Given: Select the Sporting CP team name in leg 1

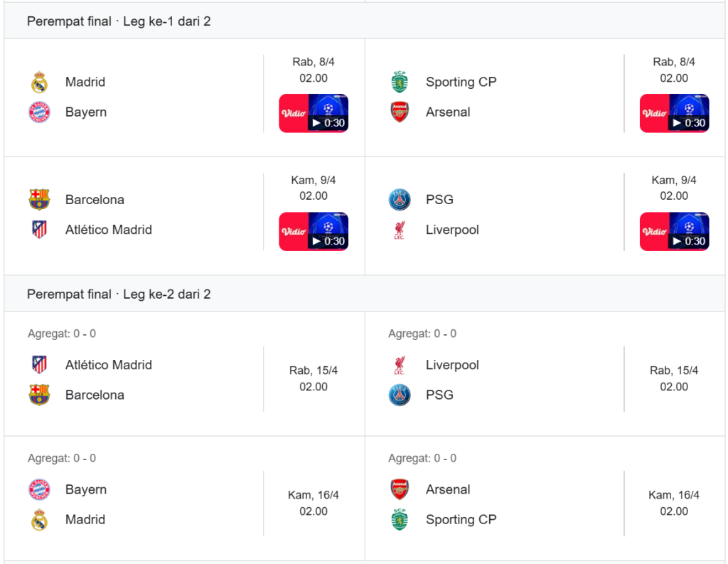Looking at the screenshot, I should pos(461,83).
